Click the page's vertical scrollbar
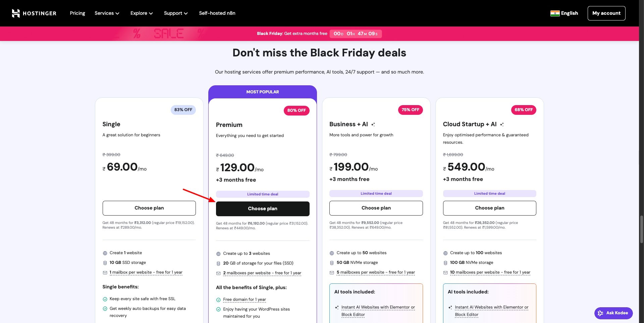The image size is (644, 323). point(642,230)
